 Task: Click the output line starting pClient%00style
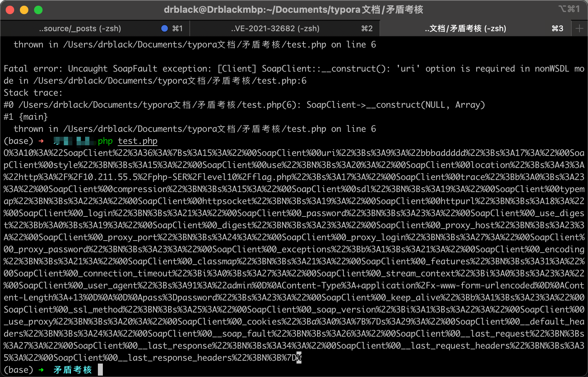point(294,165)
